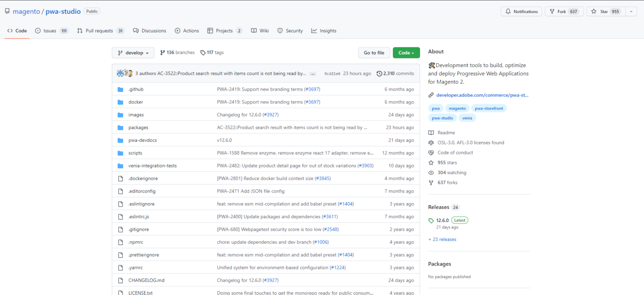Open the packages folder icon
This screenshot has width=644, height=295.
pyautogui.click(x=120, y=127)
